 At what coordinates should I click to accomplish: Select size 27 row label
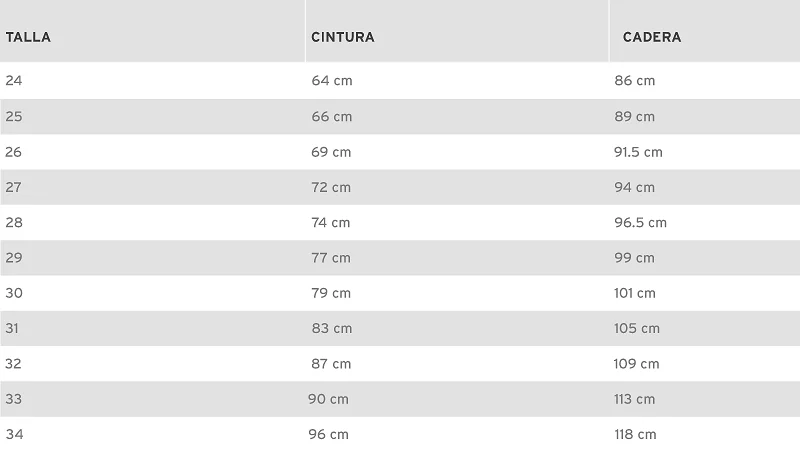coord(13,187)
